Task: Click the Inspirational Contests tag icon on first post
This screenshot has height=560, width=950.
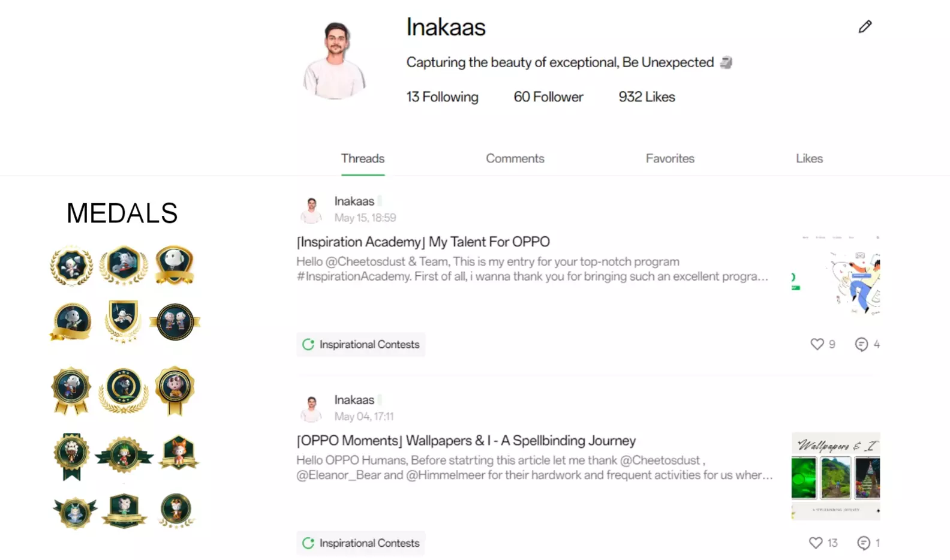Action: (308, 344)
